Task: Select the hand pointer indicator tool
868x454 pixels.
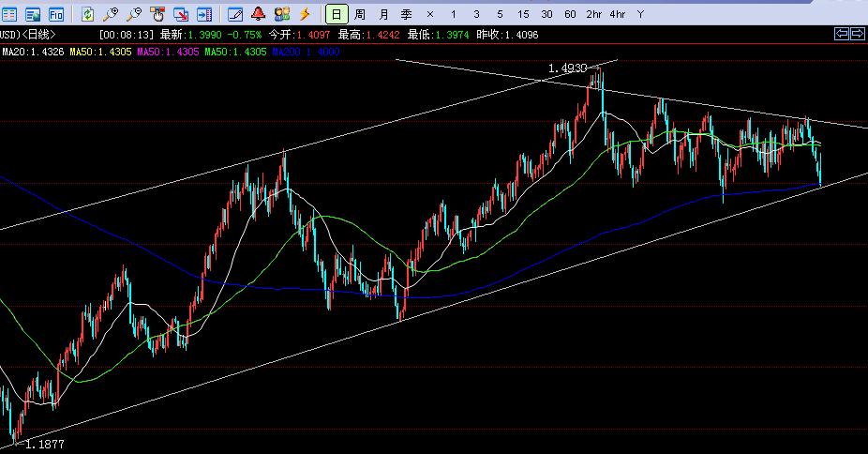Action: [x=157, y=14]
